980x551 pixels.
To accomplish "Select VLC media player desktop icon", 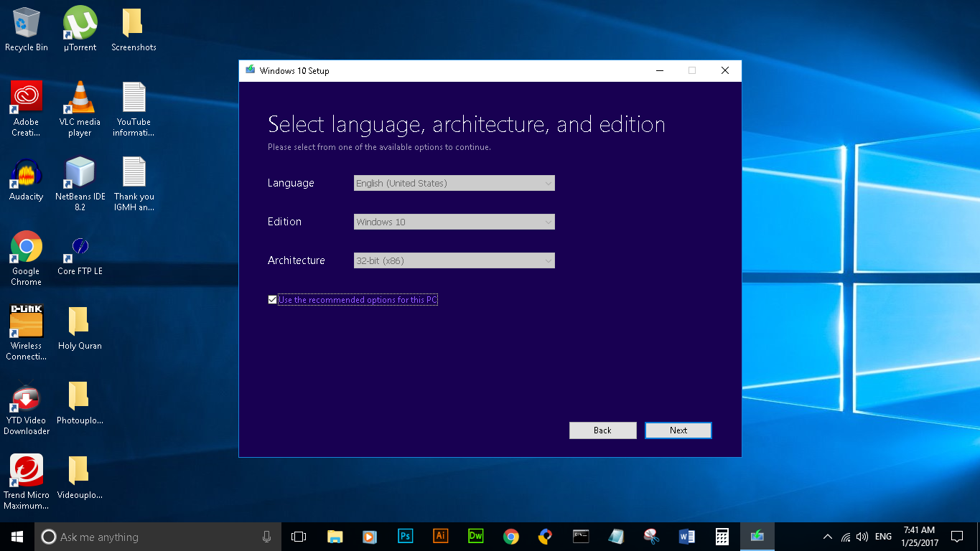I will tap(80, 108).
